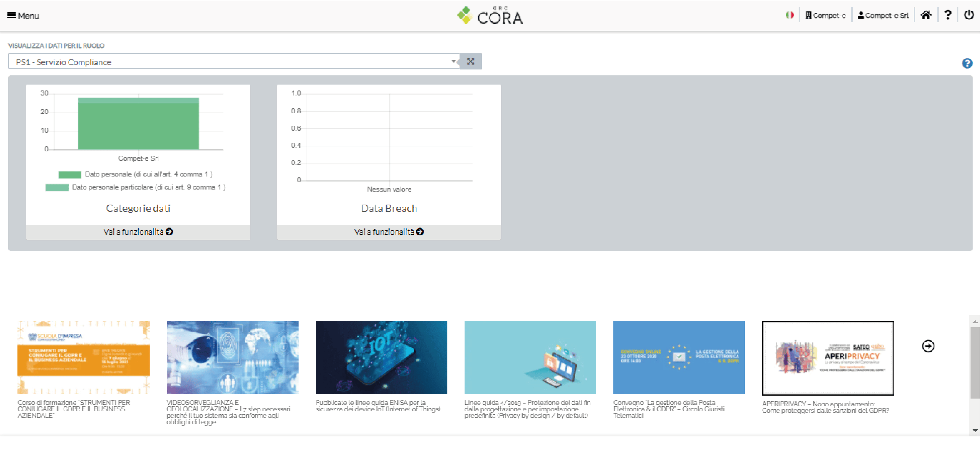This screenshot has height=450, width=980.
Task: Open the IoT ENISA guidelines news thumbnail
Action: (381, 357)
